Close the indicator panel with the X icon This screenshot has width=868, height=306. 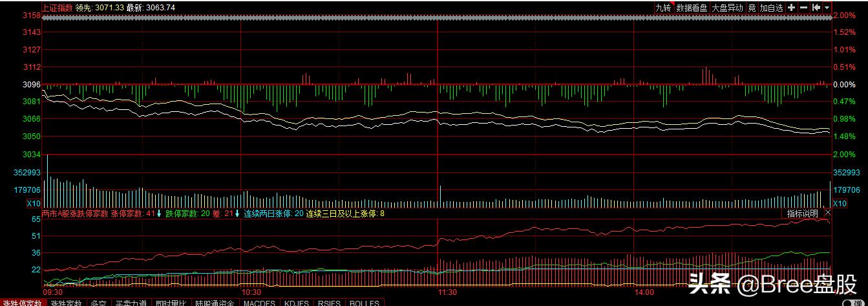[x=827, y=213]
